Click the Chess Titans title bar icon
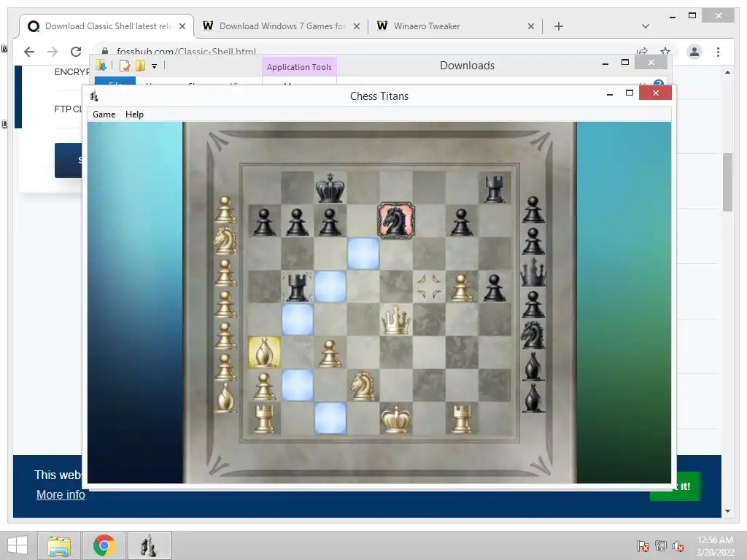The image size is (747, 560). 94,96
